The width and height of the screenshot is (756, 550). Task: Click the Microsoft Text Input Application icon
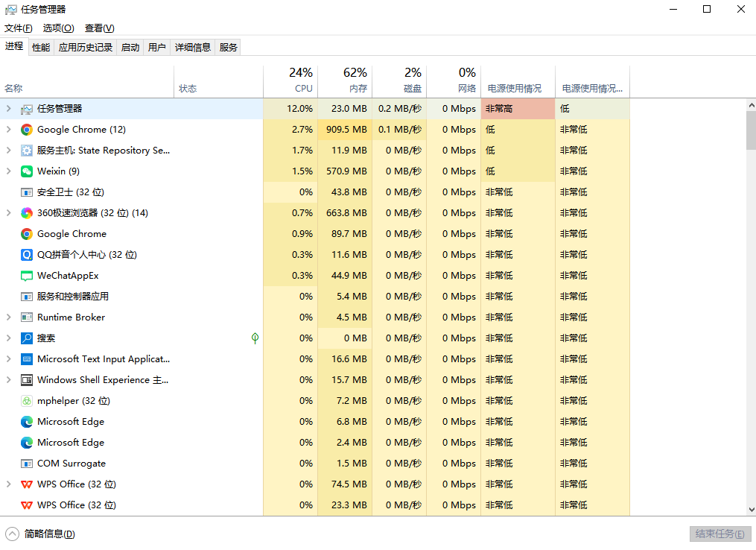27,359
